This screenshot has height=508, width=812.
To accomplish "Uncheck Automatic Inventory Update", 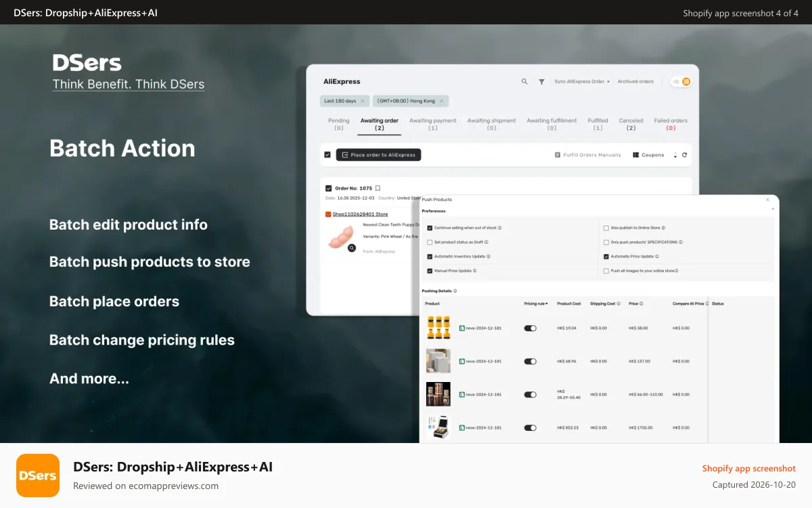I will coord(430,257).
